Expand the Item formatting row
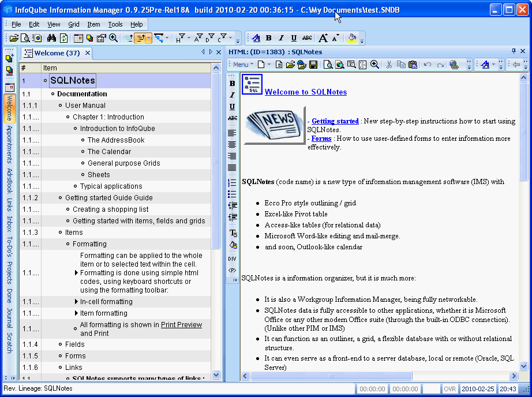This screenshot has width=532, height=397. point(76,313)
